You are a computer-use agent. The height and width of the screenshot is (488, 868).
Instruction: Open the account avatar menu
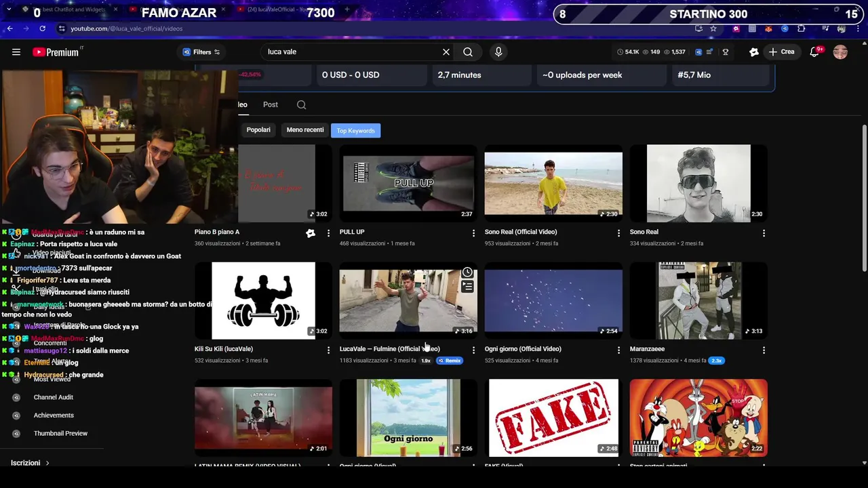(x=840, y=52)
